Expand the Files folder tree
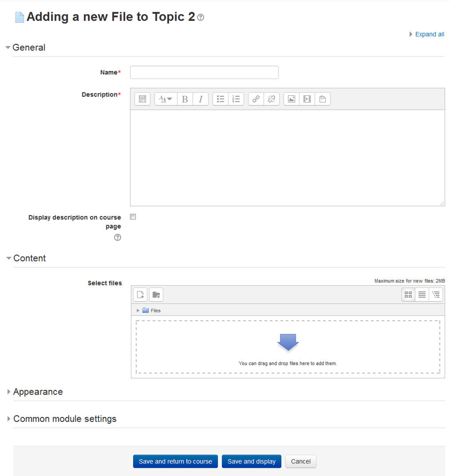Viewport: 450px width, 476px height. click(x=138, y=310)
